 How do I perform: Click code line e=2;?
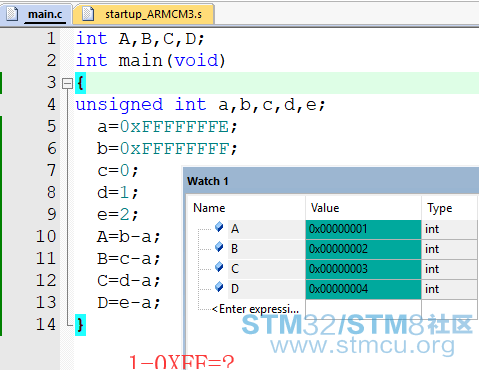coord(118,215)
